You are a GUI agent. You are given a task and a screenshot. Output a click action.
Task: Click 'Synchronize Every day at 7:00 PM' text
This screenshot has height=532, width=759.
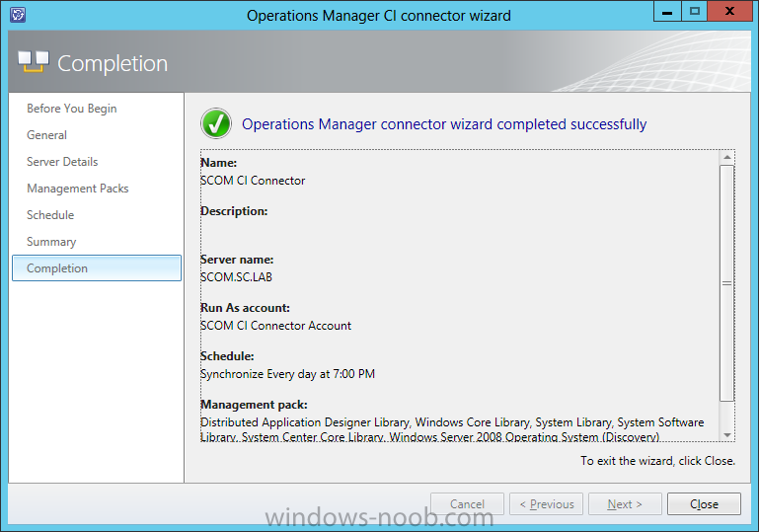287,374
